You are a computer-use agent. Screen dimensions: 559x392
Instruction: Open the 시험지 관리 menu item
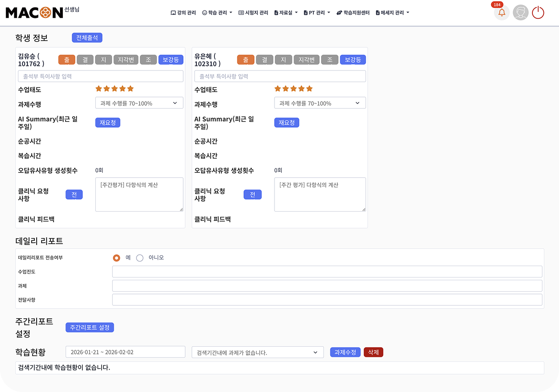(x=253, y=13)
